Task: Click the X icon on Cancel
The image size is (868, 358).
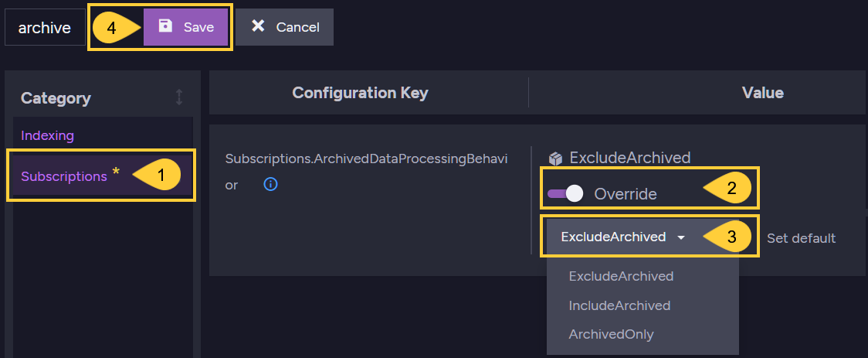Action: coord(258,26)
